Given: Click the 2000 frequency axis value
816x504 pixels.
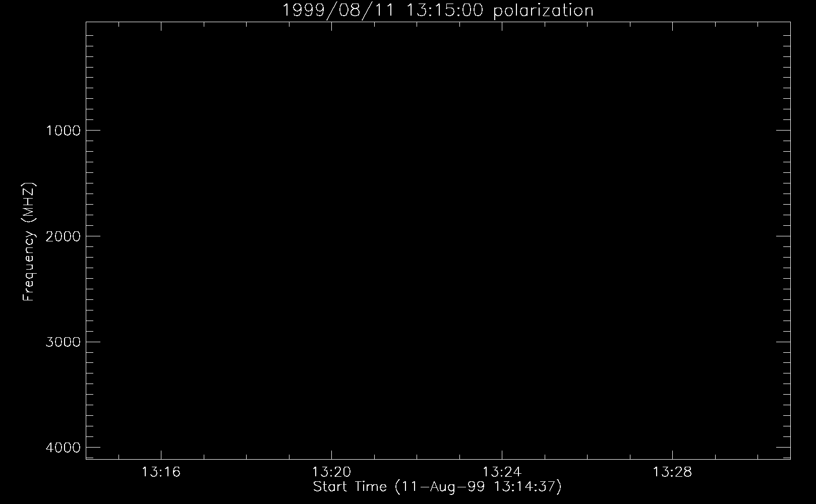Looking at the screenshot, I should pyautogui.click(x=63, y=236).
